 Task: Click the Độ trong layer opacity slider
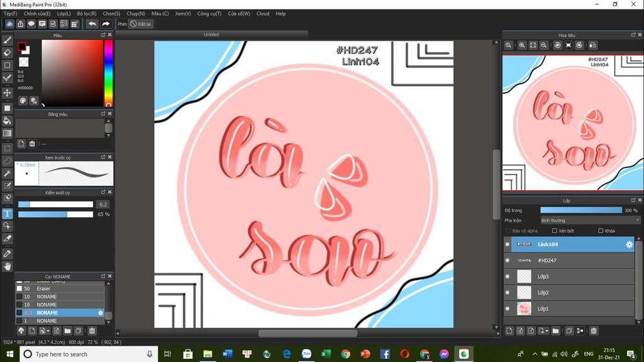[581, 210]
